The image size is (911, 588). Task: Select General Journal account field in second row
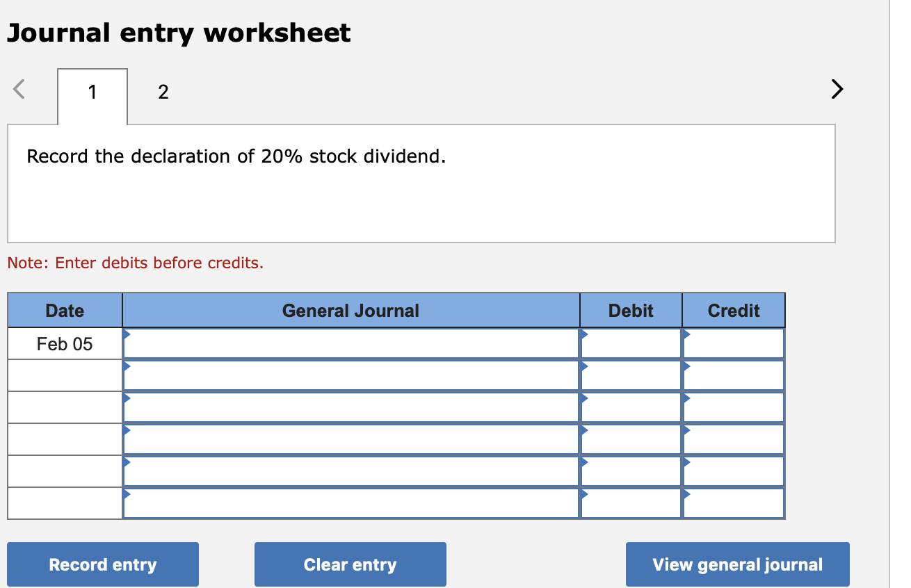351,375
